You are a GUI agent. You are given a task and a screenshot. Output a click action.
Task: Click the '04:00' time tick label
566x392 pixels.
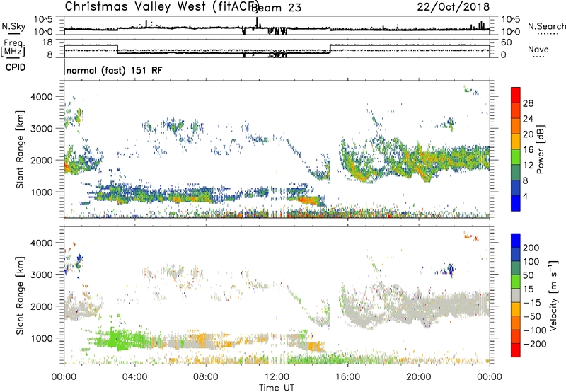pyautogui.click(x=134, y=377)
